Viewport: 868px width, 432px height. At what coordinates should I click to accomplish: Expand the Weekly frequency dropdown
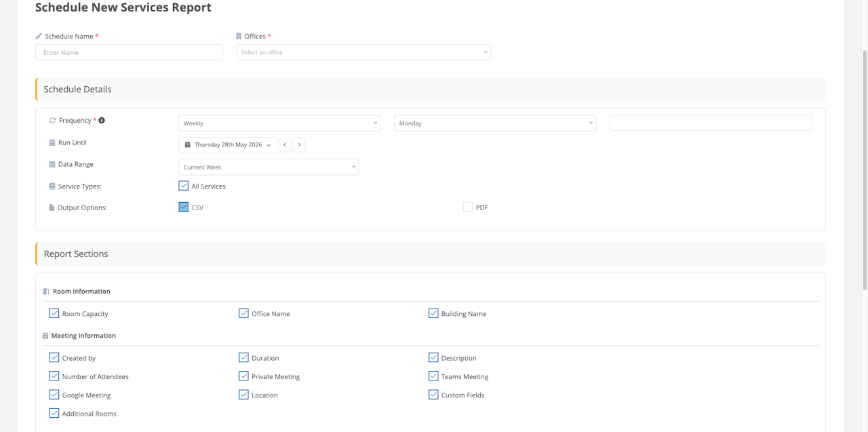point(279,123)
